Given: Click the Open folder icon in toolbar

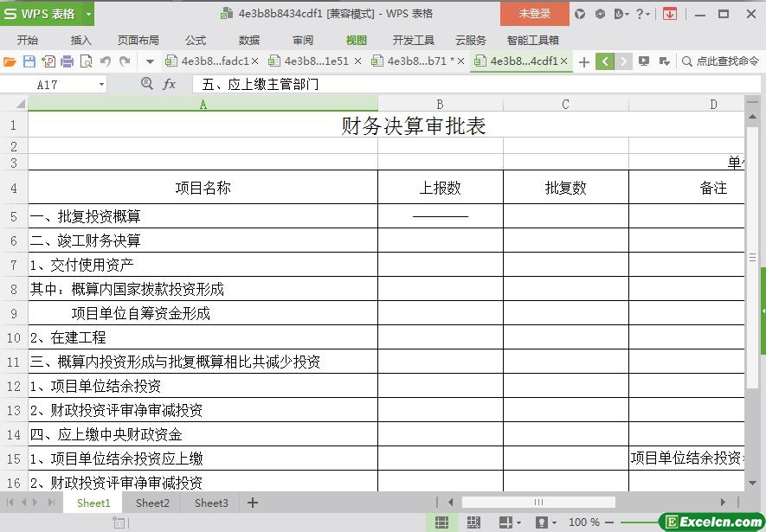Looking at the screenshot, I should 10,61.
